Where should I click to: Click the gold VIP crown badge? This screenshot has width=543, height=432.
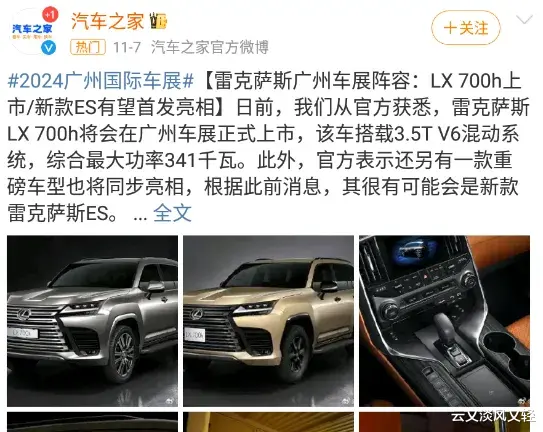[x=159, y=21]
